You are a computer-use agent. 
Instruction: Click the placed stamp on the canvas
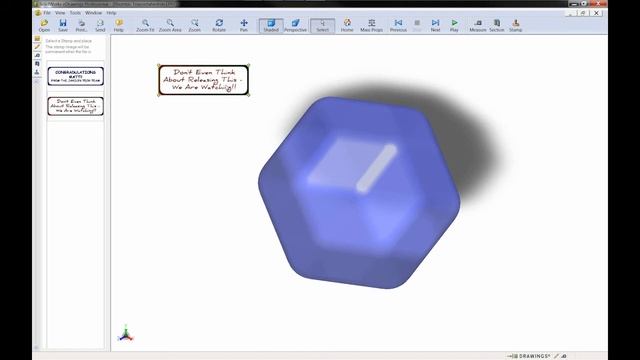point(203,80)
